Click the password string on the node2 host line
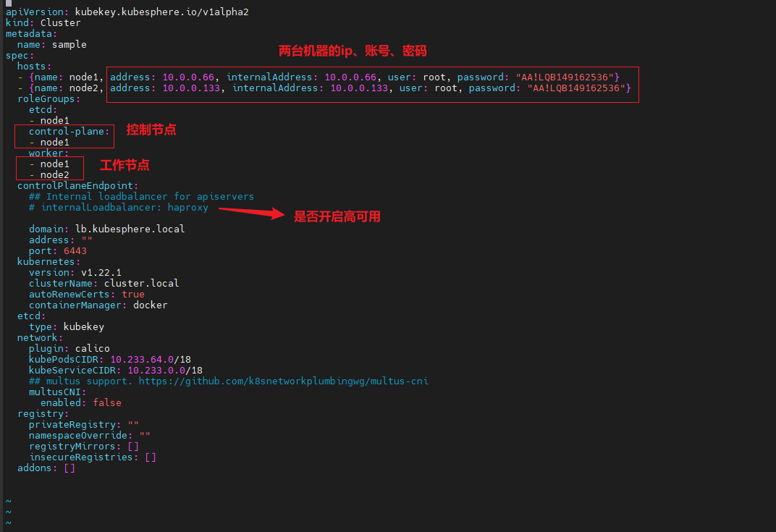Viewport: 776px width, 532px height. 576,88
